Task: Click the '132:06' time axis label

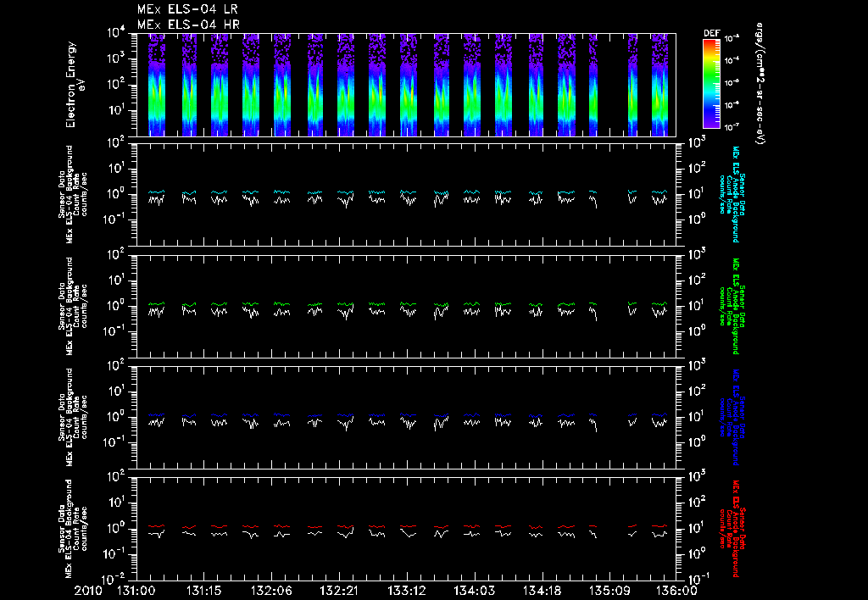Action: pyautogui.click(x=271, y=591)
